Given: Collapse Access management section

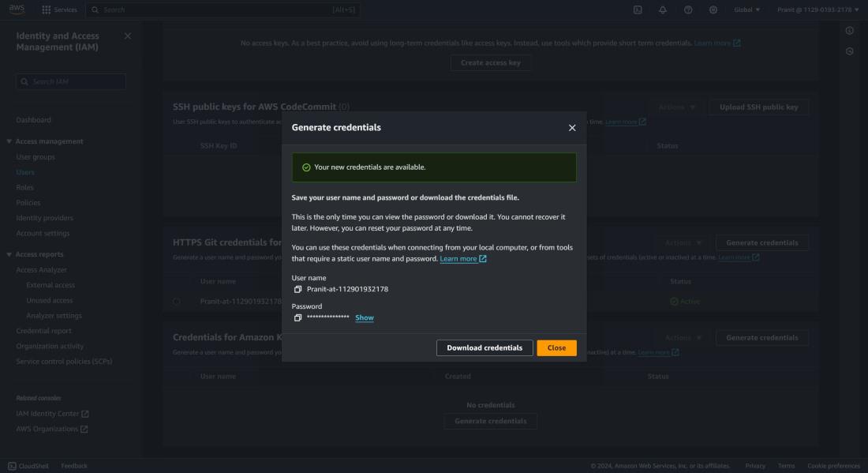Looking at the screenshot, I should click(x=9, y=141).
